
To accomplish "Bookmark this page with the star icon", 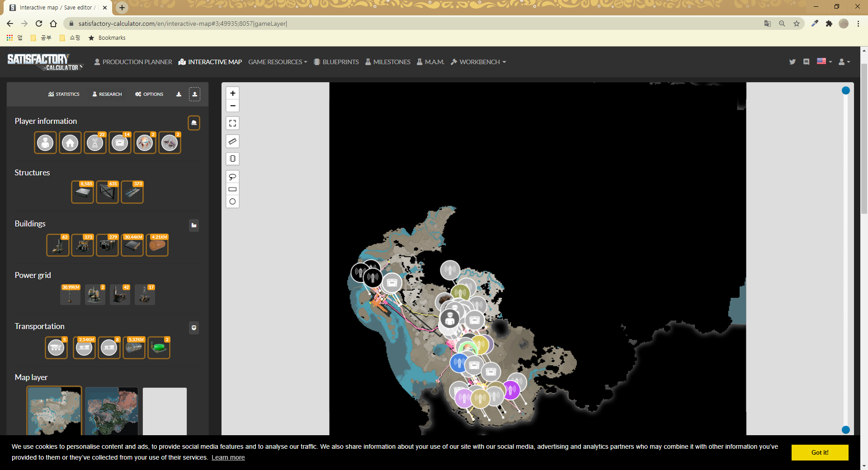I will coord(797,23).
